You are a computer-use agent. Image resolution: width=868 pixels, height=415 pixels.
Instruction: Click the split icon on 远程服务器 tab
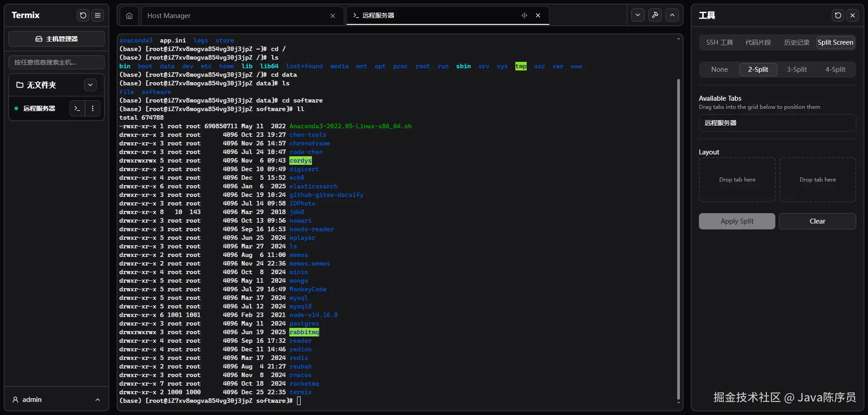pos(524,15)
